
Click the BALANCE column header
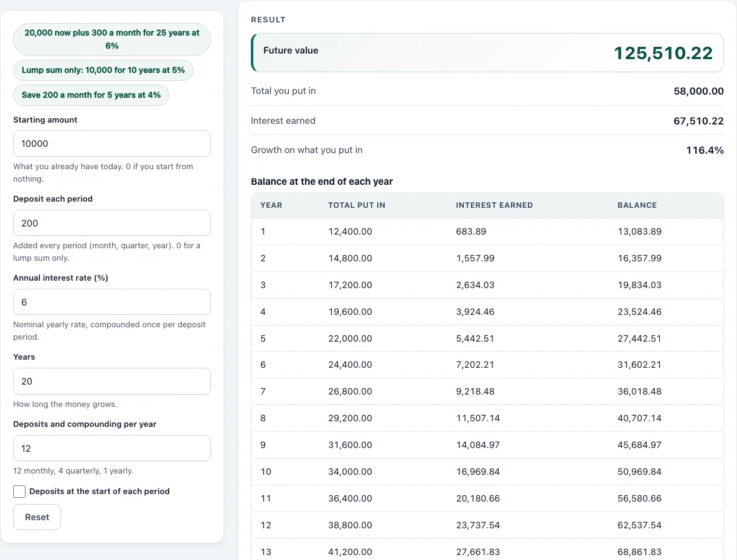637,205
